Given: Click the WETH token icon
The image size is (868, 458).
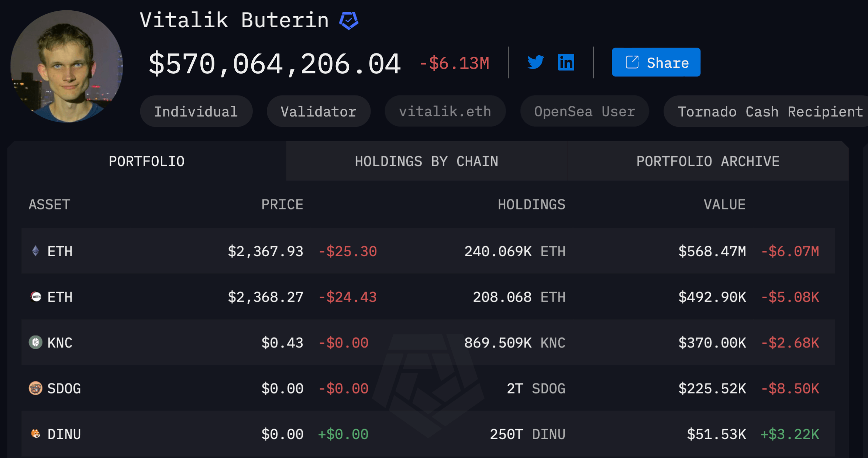Looking at the screenshot, I should pyautogui.click(x=36, y=296).
